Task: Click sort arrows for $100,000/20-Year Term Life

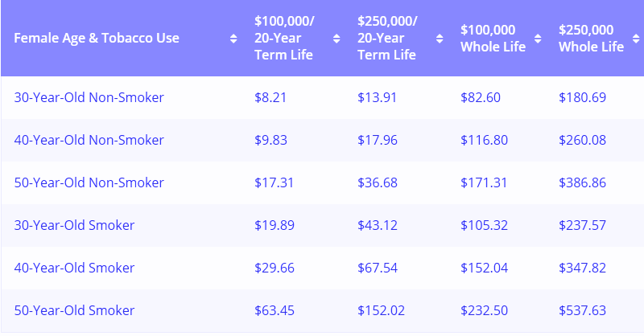Action: click(x=336, y=39)
